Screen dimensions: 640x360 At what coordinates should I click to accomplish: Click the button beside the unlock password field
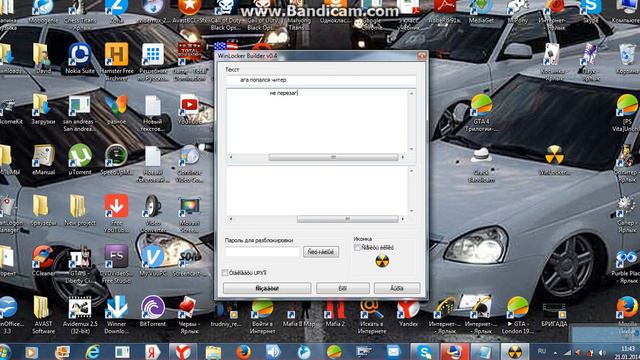coord(321,252)
